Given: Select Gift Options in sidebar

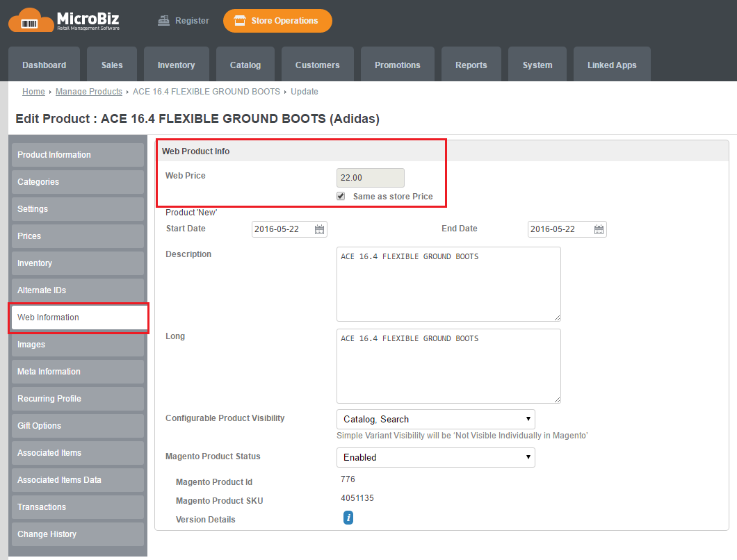Looking at the screenshot, I should tap(78, 426).
